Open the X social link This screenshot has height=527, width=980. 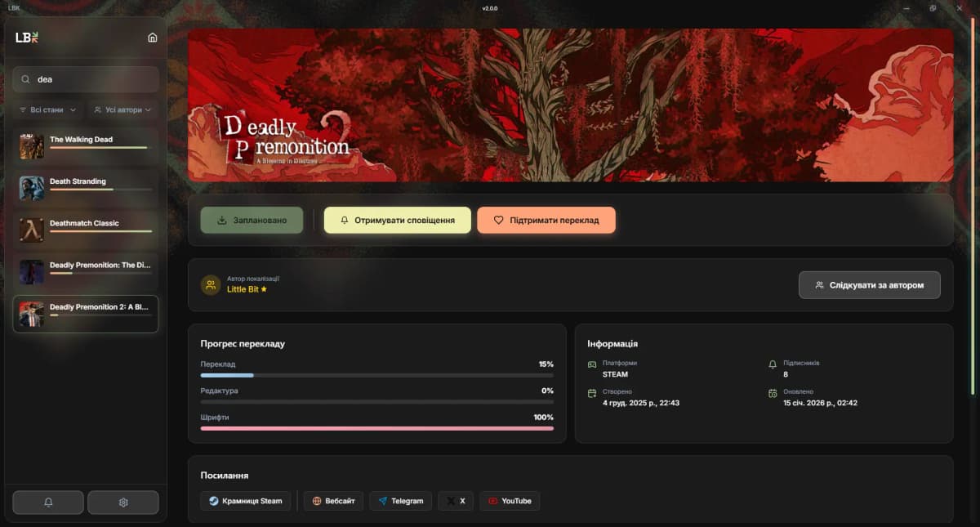pos(455,501)
